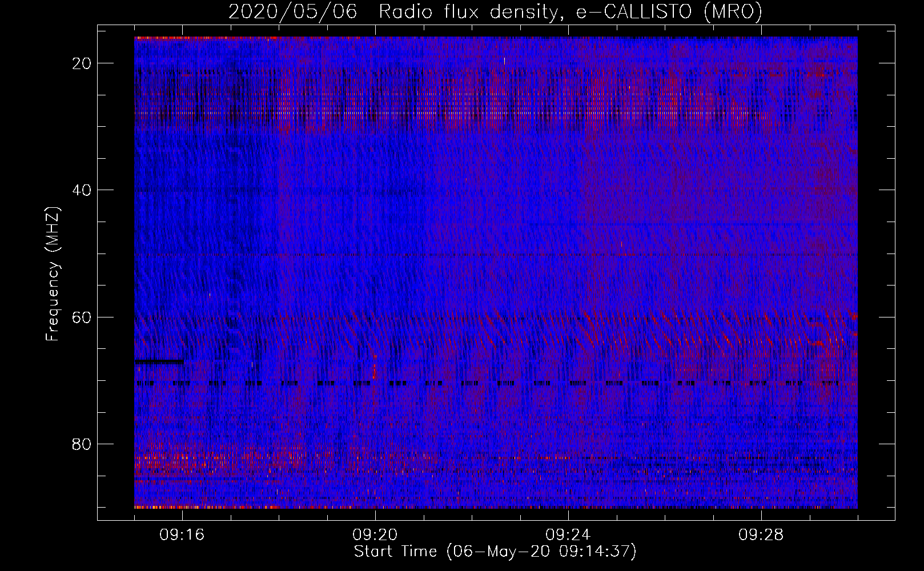Click the plot title "Radio flux density, e-CALLISTO (MRO)"

[x=571, y=12]
